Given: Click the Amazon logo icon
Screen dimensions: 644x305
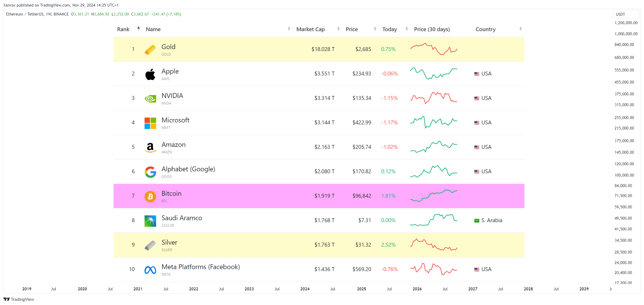Looking at the screenshot, I should (x=150, y=148).
